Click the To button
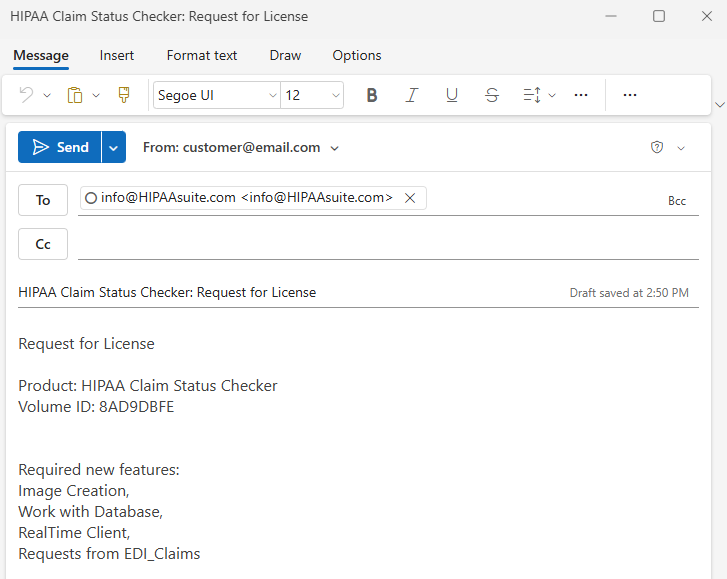The image size is (727, 579). tap(43, 200)
